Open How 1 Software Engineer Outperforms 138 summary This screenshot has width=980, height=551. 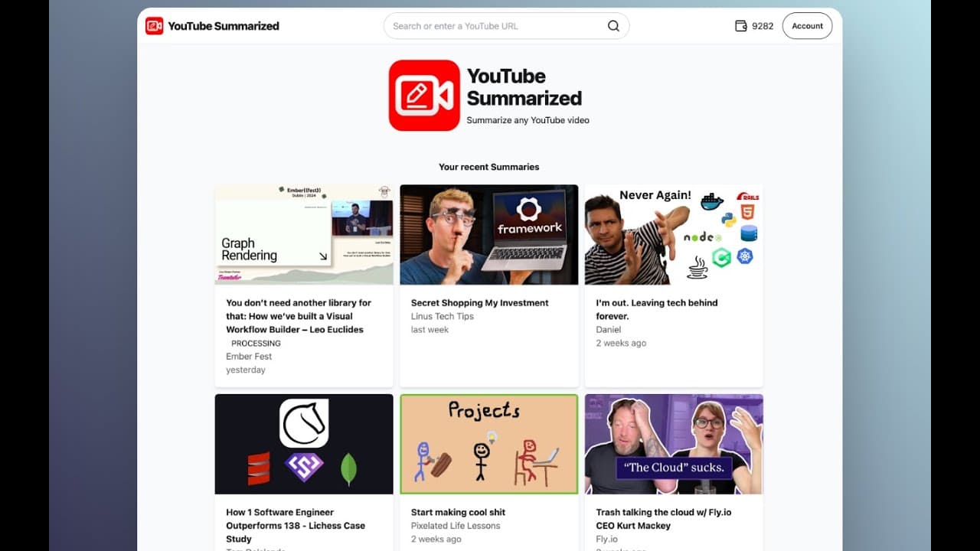click(x=296, y=526)
